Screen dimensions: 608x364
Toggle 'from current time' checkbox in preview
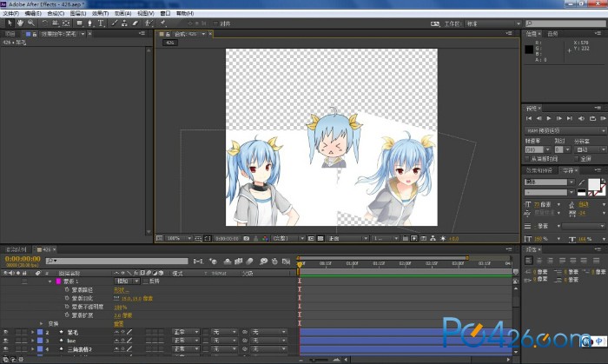coord(527,159)
